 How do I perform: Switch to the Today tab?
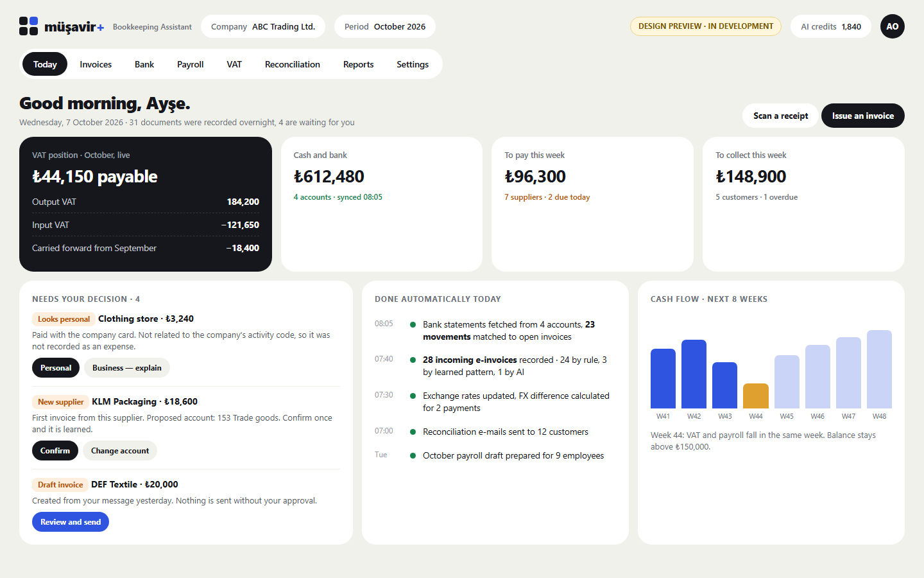45,64
